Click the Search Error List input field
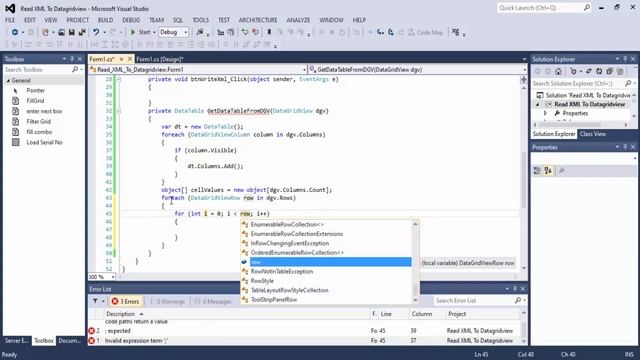The image size is (640, 360). pos(474,300)
